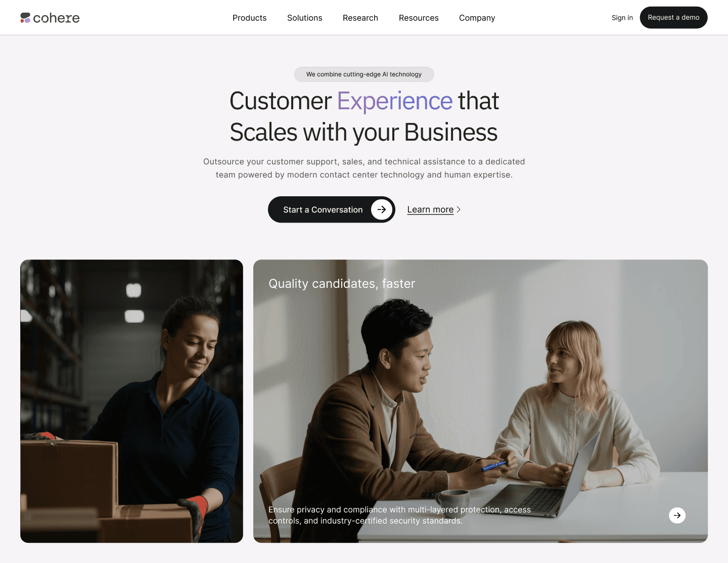
Task: Open the Company menu
Action: (477, 18)
